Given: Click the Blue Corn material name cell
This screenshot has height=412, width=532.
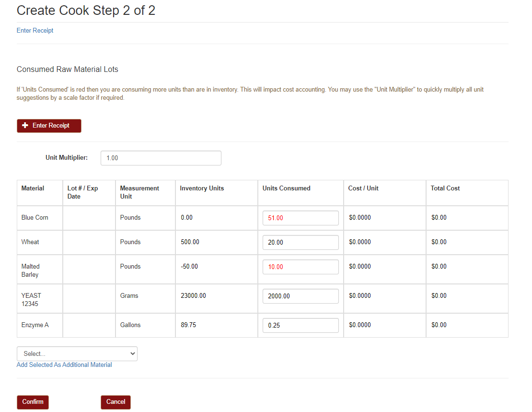Looking at the screenshot, I should pyautogui.click(x=35, y=218).
